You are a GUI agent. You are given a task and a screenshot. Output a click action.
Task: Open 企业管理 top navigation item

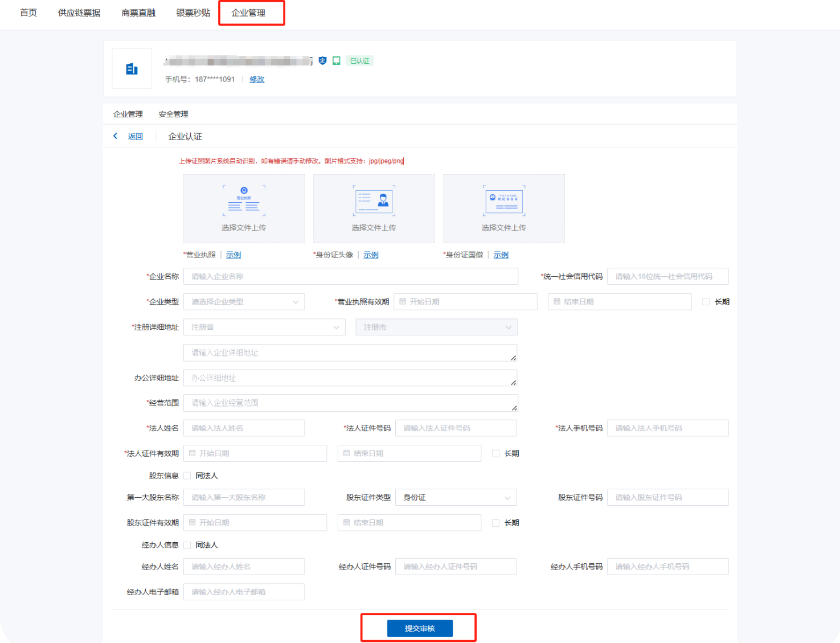pyautogui.click(x=248, y=13)
